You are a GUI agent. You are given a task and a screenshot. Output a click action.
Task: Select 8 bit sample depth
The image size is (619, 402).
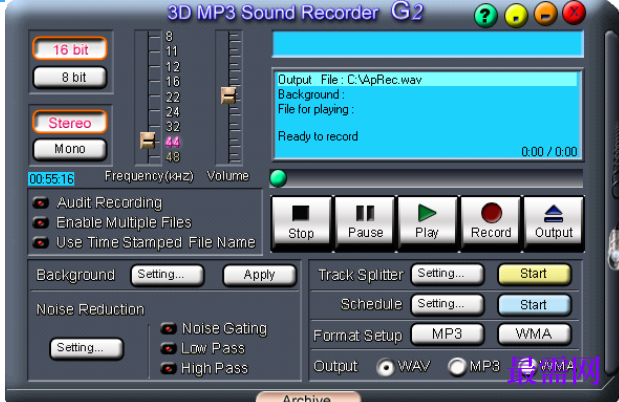[70, 77]
